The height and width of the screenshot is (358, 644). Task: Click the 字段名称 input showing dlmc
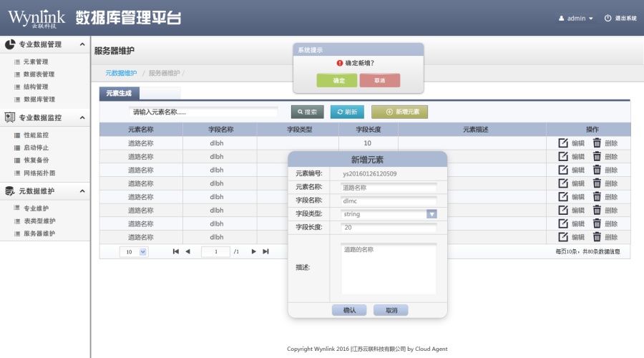pos(389,201)
